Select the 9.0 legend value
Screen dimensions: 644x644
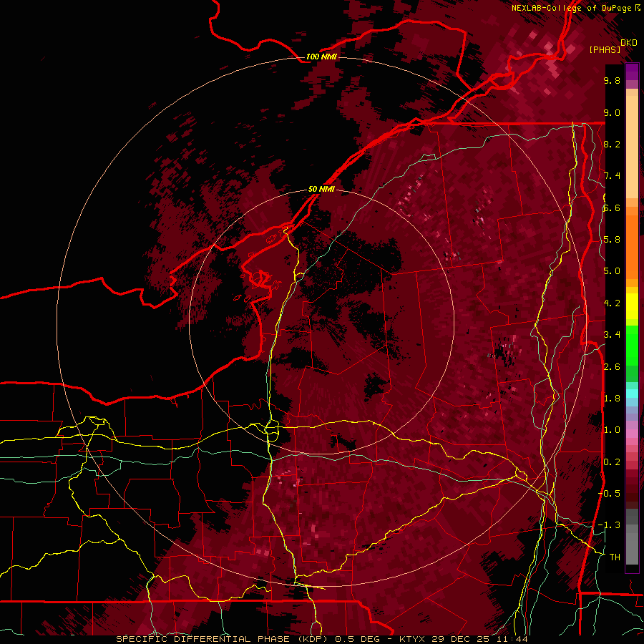(x=612, y=113)
